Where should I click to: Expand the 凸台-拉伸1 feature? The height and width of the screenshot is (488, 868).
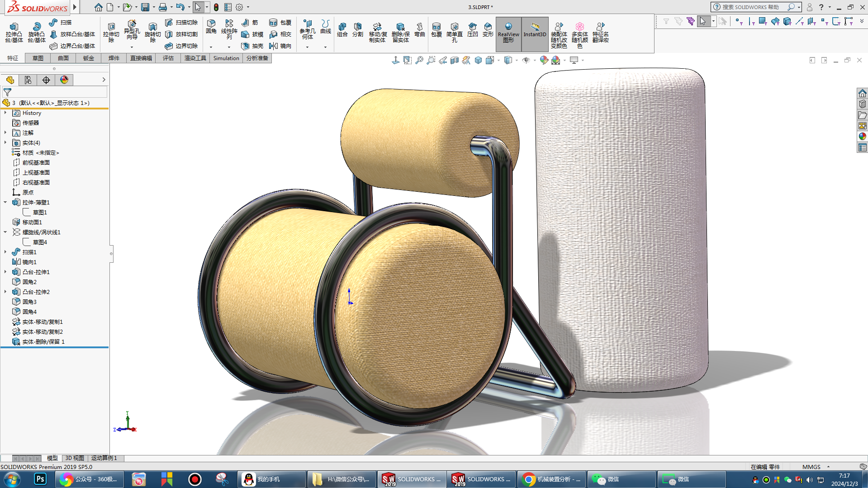[5, 272]
